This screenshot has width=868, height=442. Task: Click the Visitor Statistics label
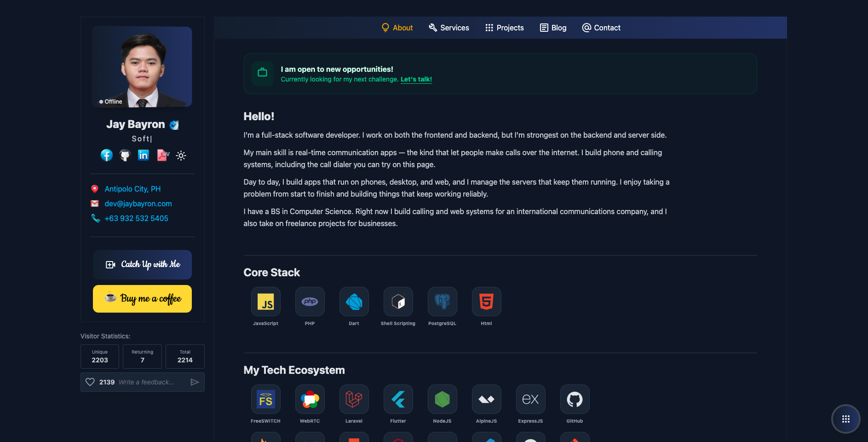[105, 336]
